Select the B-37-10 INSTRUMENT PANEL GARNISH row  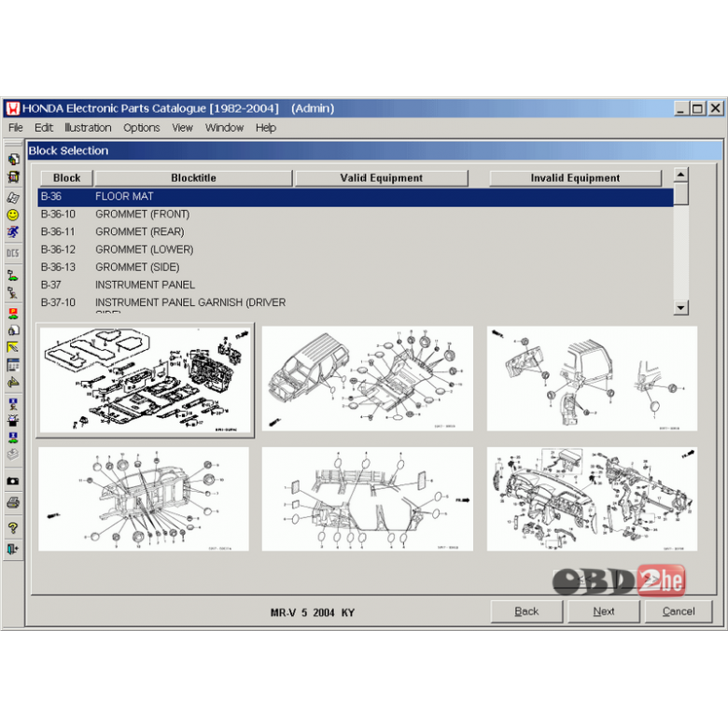(356, 303)
